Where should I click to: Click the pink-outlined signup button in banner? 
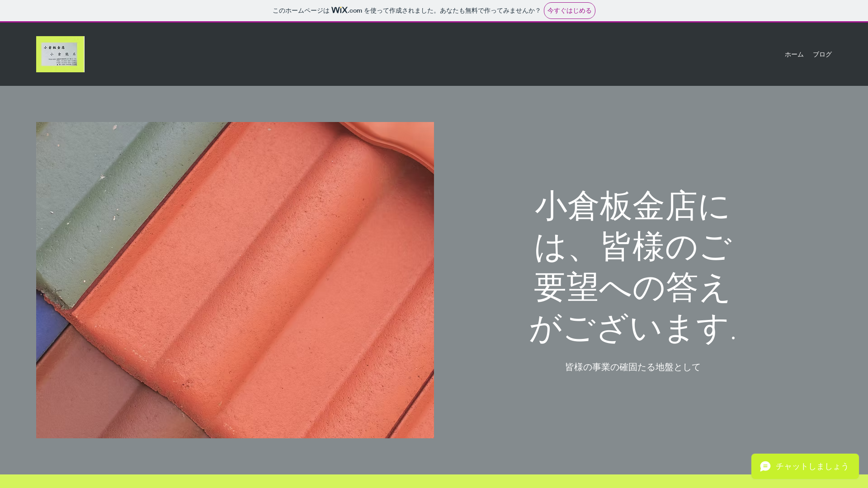tap(569, 10)
